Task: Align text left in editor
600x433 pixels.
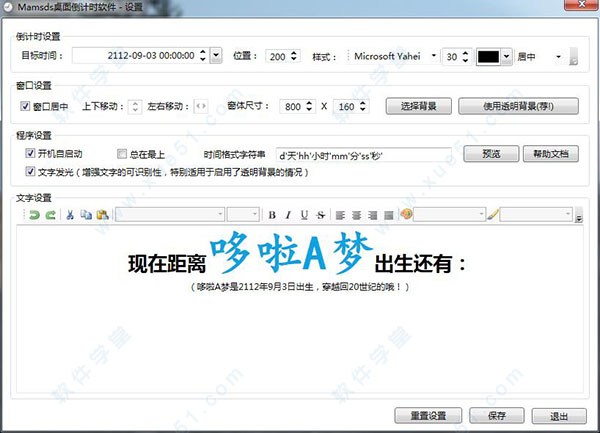Action: click(x=340, y=215)
